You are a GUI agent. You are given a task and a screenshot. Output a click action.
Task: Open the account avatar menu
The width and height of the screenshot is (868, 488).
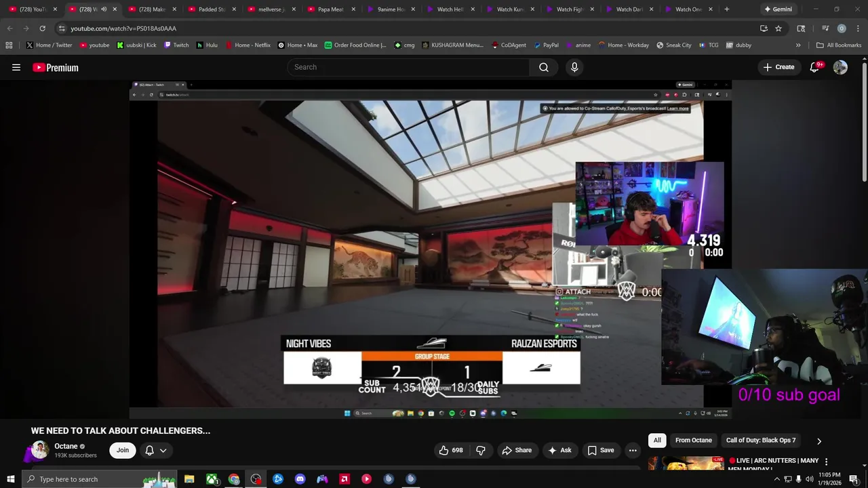tap(840, 67)
